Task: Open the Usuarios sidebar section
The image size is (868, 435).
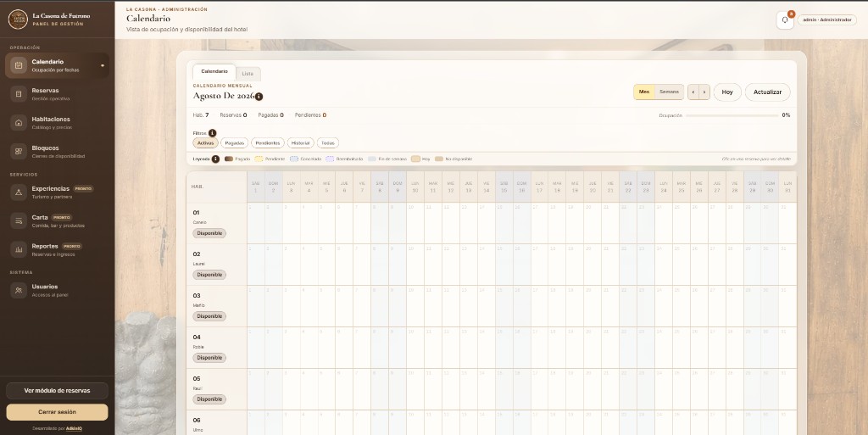Action: tap(57, 290)
